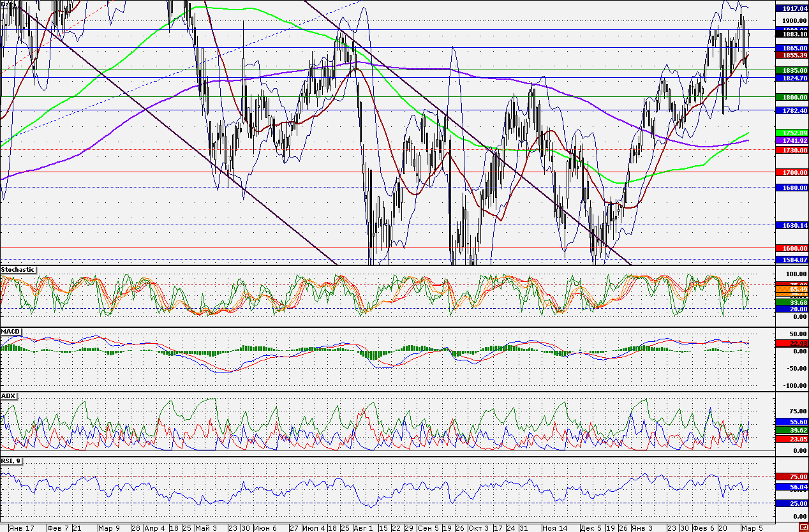Viewport: 809px width, 532px height.
Task: Click the Stochastic indicator label
Action: click(x=19, y=270)
